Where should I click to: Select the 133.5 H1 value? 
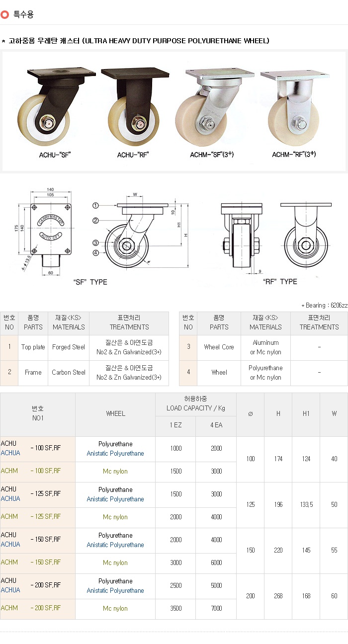click(x=306, y=505)
